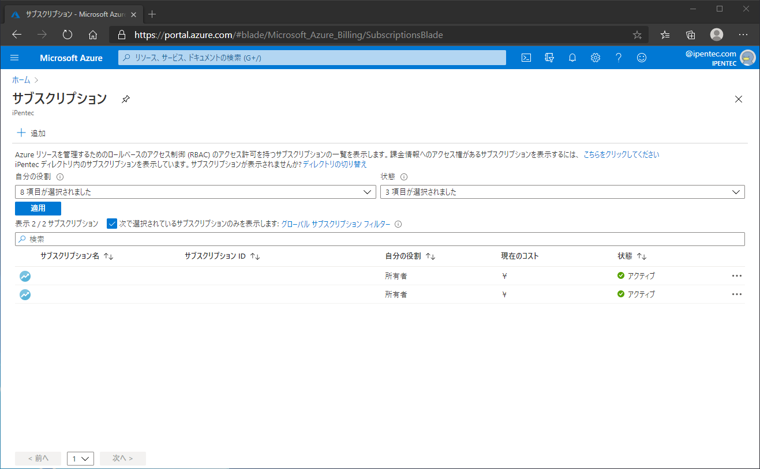Click 現在のコスト column header

[x=520, y=256]
